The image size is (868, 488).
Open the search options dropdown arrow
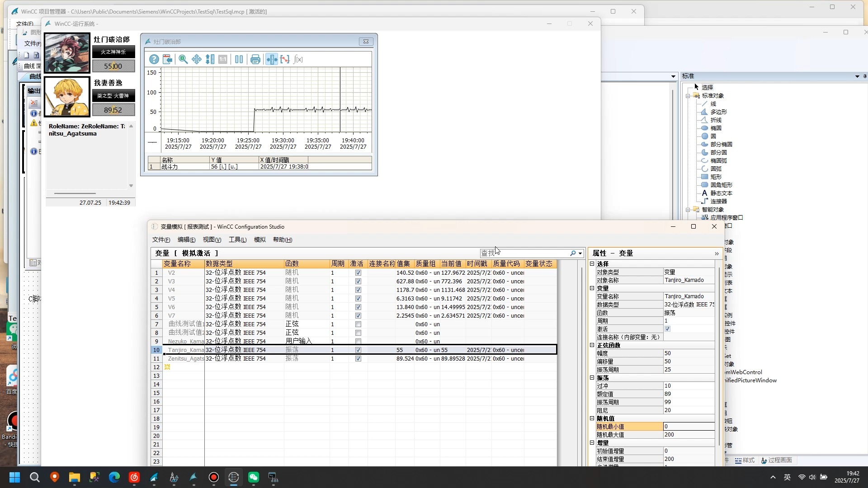click(580, 253)
